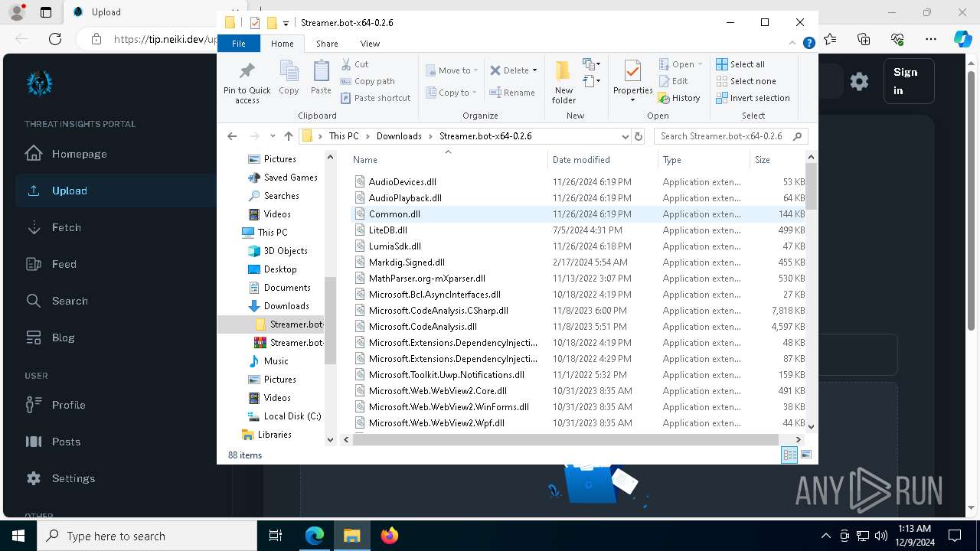Viewport: 980px width, 551px height.
Task: Click Sign in button on portal
Action: (x=910, y=81)
